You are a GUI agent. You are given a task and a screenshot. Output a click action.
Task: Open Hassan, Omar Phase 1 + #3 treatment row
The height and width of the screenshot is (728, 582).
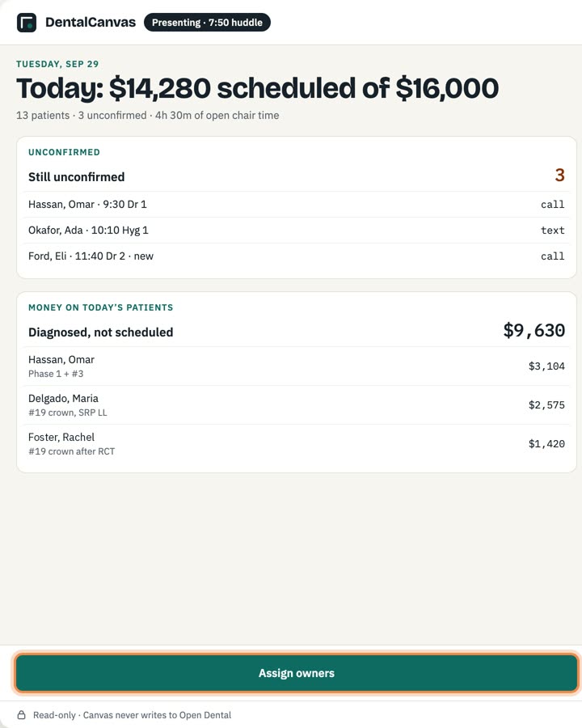click(x=297, y=366)
